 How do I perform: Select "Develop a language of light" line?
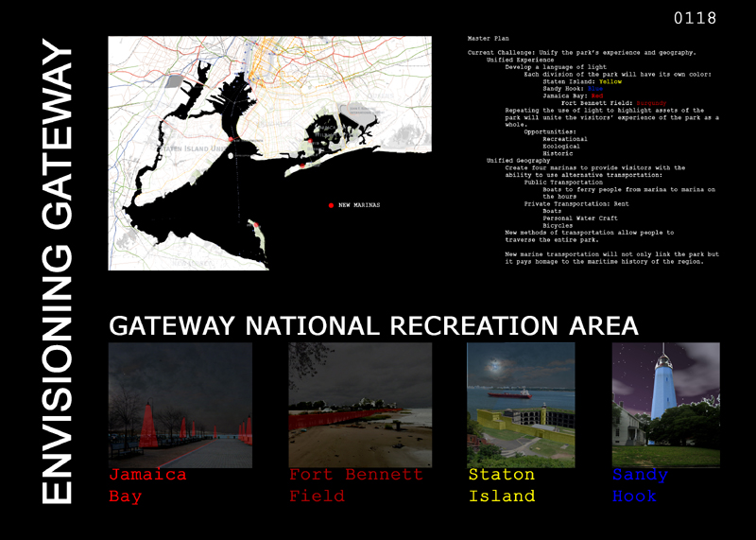tap(556, 67)
